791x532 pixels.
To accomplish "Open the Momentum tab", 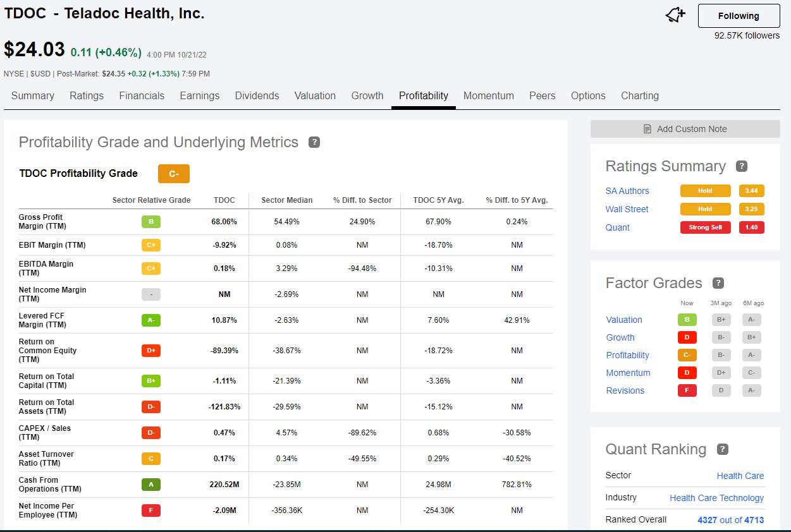I will 489,96.
